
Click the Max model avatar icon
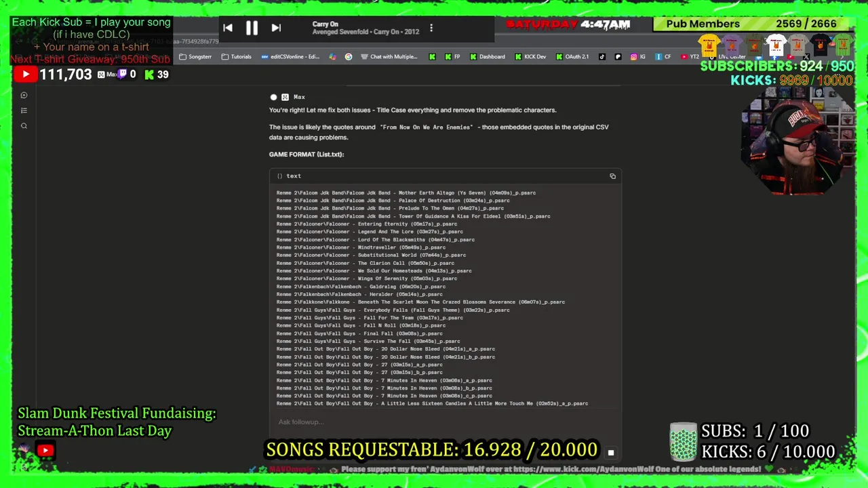(285, 97)
